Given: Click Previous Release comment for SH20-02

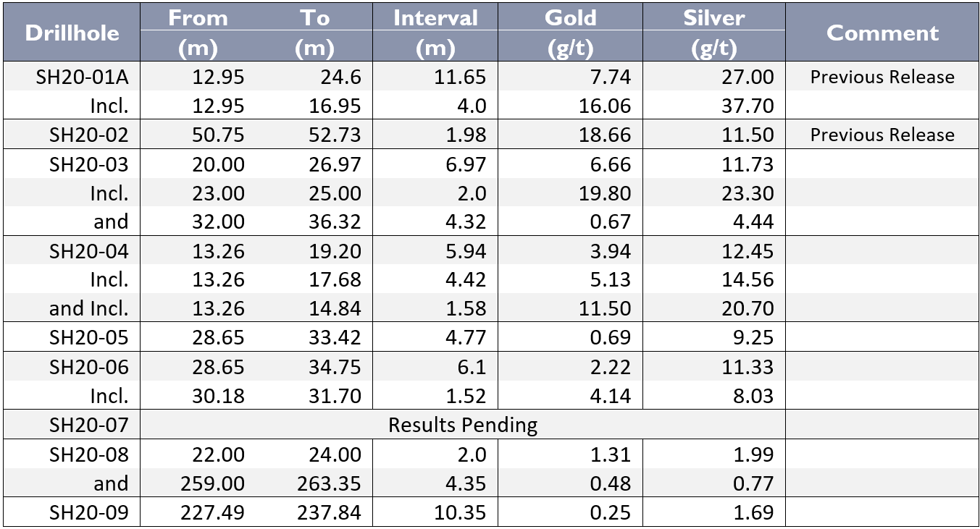Looking at the screenshot, I should click(x=882, y=135).
